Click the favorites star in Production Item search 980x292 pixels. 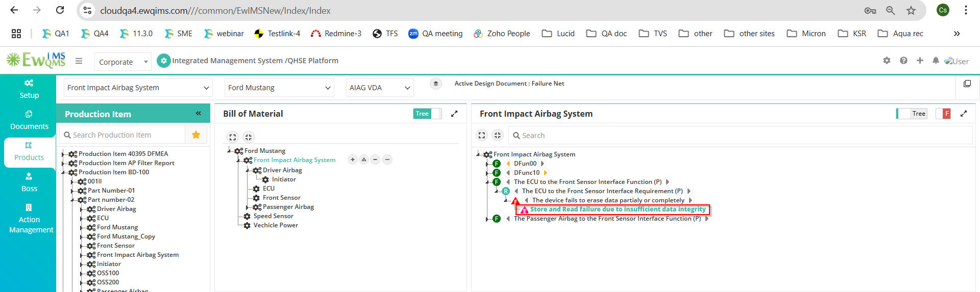pyautogui.click(x=196, y=135)
